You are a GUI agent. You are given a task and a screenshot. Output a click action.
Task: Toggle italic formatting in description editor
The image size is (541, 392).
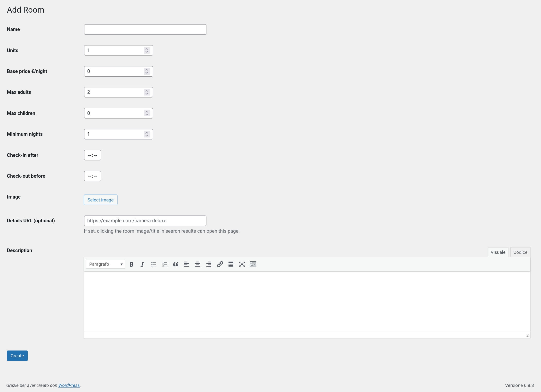[x=142, y=264]
